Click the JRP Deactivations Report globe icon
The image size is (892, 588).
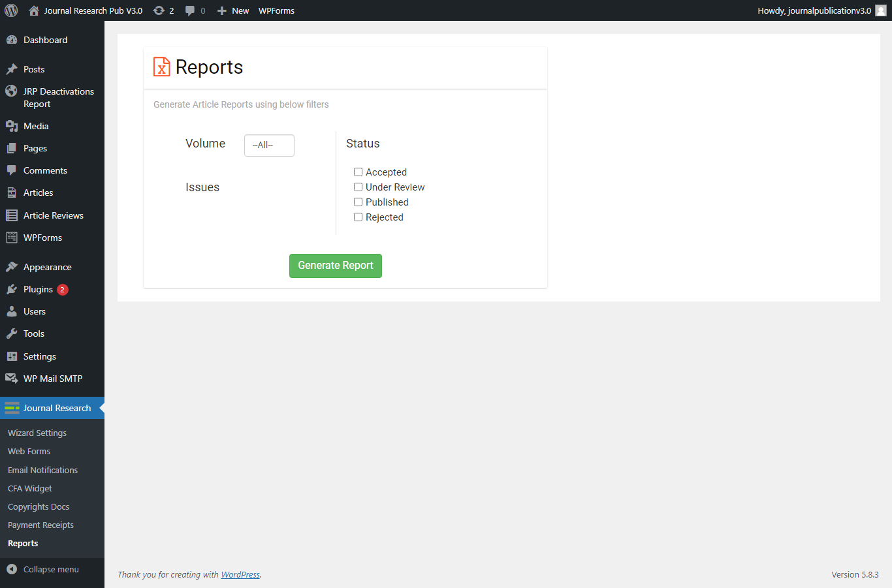coord(12,91)
